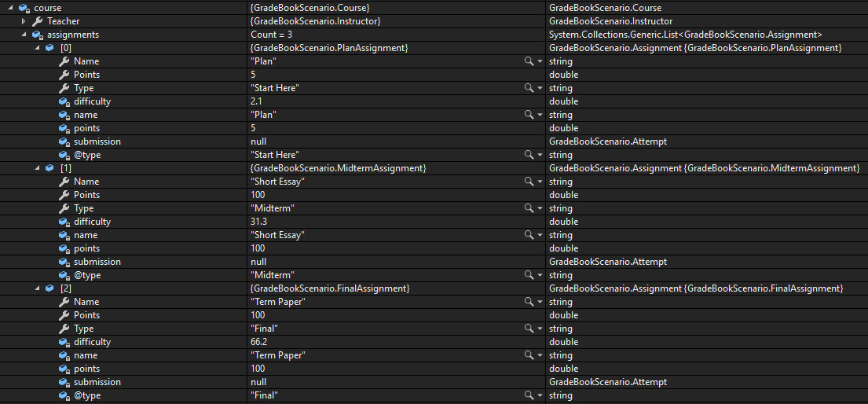Select the course name label
This screenshot has width=868, height=404.
48,9
